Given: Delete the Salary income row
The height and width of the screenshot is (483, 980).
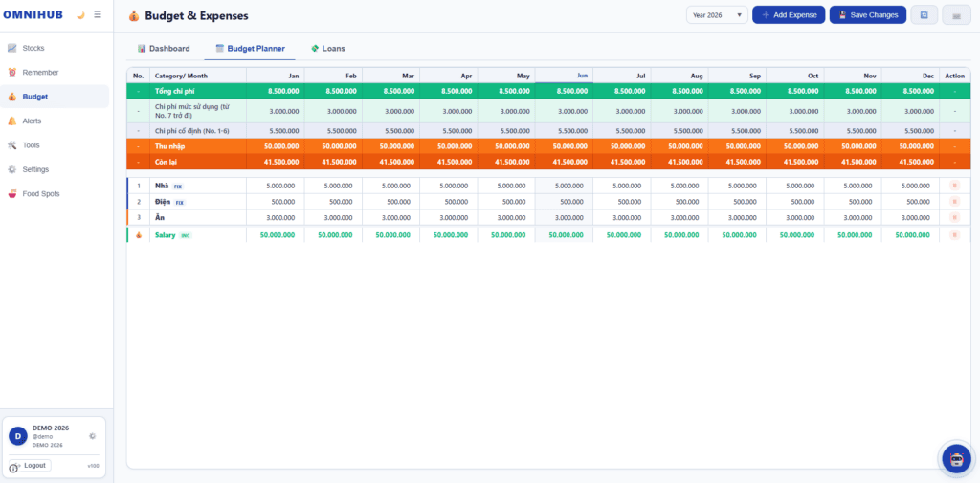Looking at the screenshot, I should click(954, 235).
